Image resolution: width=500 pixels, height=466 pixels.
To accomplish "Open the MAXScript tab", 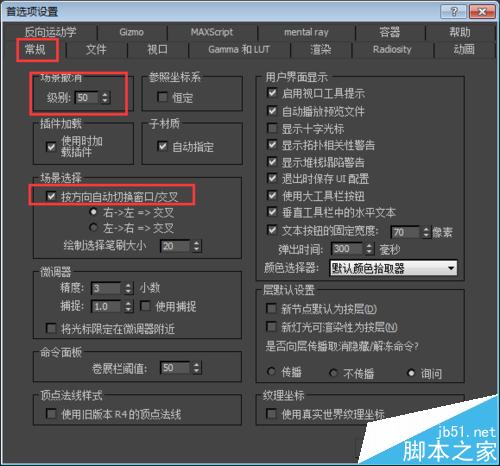I will point(212,32).
